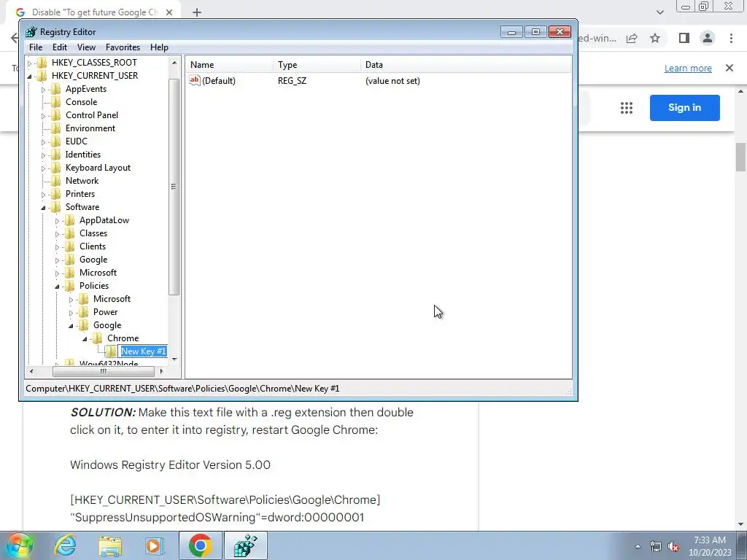Open the Chrome three-dot menu
Screen dimensions: 747x560
coord(731,38)
